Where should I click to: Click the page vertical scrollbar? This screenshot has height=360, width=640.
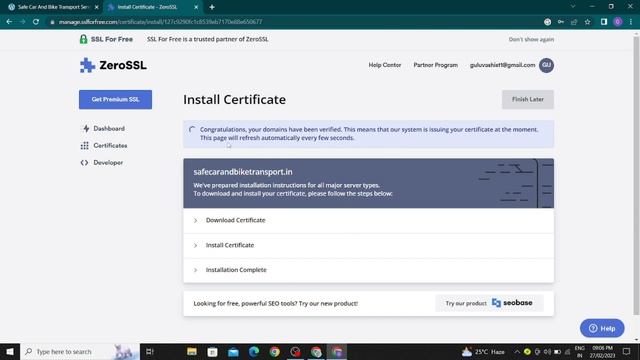click(x=636, y=176)
